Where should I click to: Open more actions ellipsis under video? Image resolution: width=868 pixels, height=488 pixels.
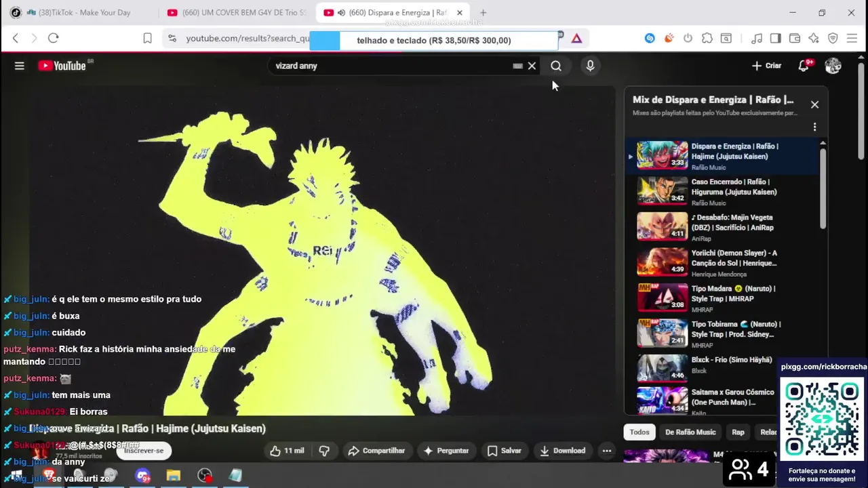click(x=607, y=451)
